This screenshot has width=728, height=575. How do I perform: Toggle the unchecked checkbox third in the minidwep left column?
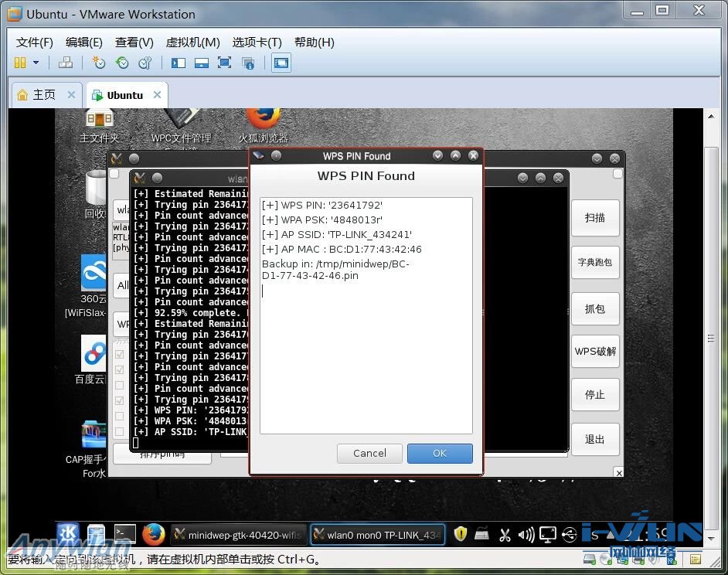tap(119, 385)
